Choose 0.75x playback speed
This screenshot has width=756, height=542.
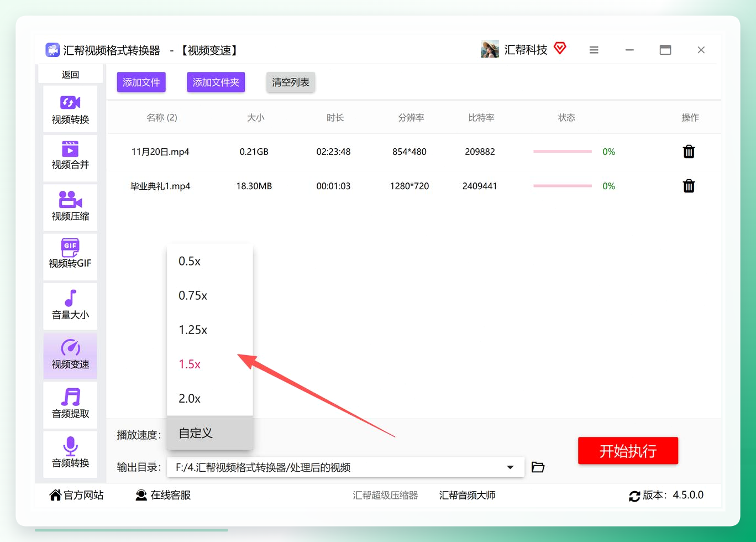[210, 295]
